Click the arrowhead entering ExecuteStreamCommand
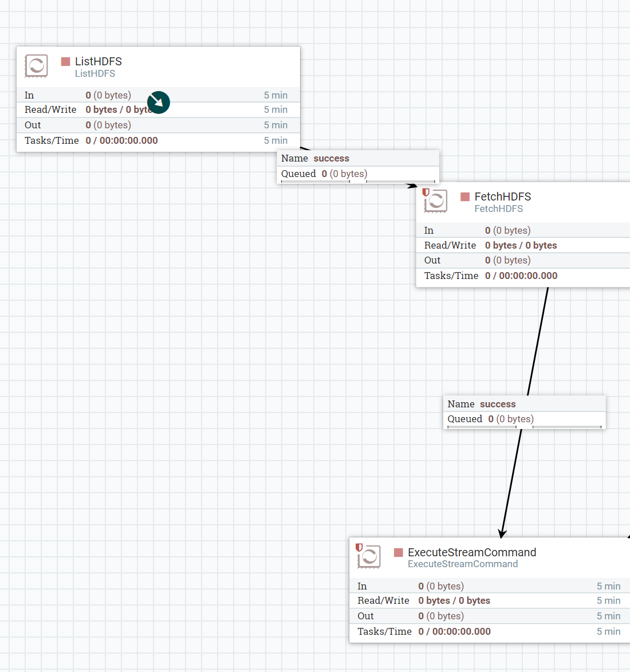The height and width of the screenshot is (672, 630). (502, 533)
